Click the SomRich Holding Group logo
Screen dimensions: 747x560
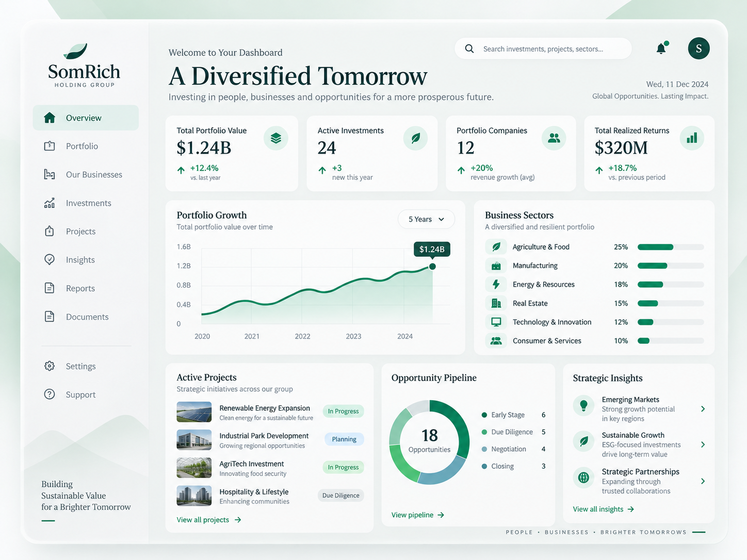pos(84,65)
